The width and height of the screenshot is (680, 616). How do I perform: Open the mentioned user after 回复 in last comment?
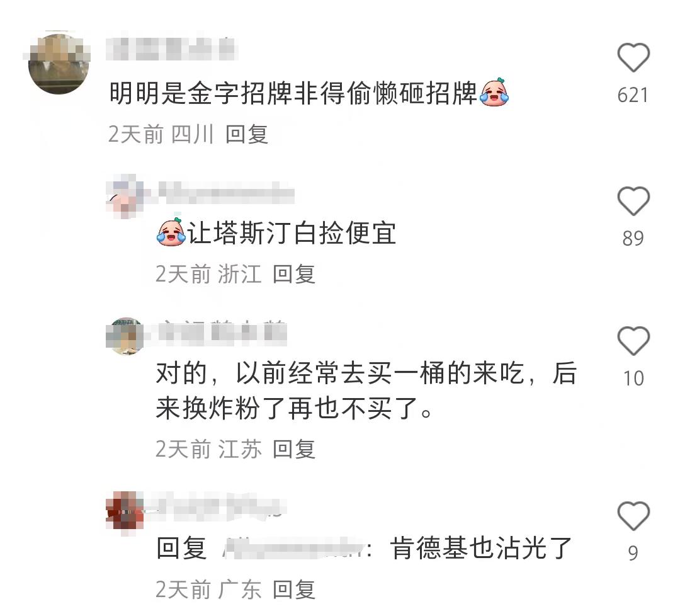point(293,549)
